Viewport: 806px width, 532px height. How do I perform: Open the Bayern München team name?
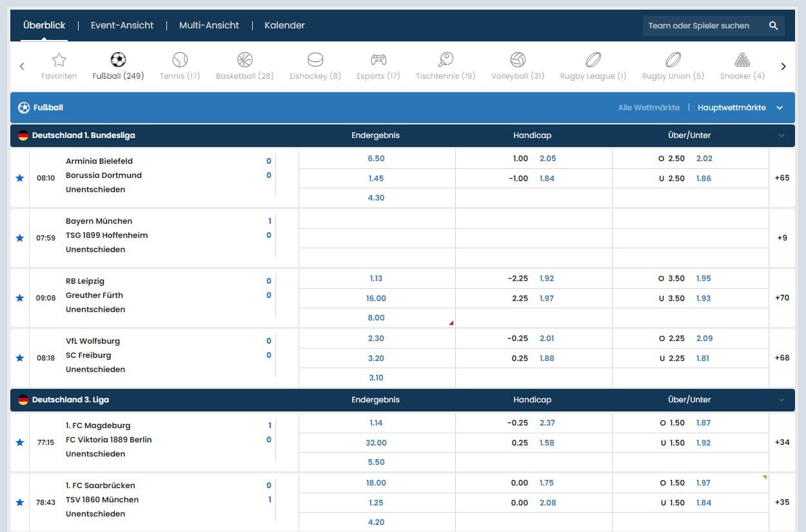point(99,221)
